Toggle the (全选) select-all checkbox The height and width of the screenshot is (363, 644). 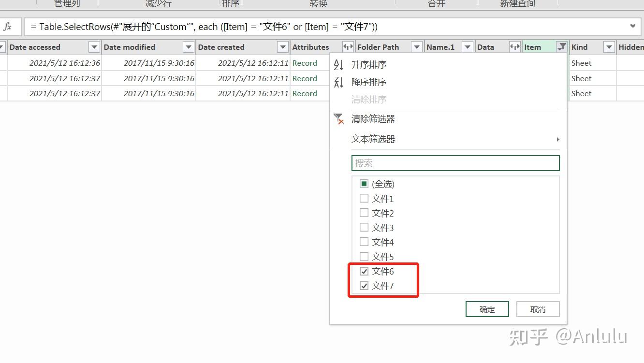point(364,184)
